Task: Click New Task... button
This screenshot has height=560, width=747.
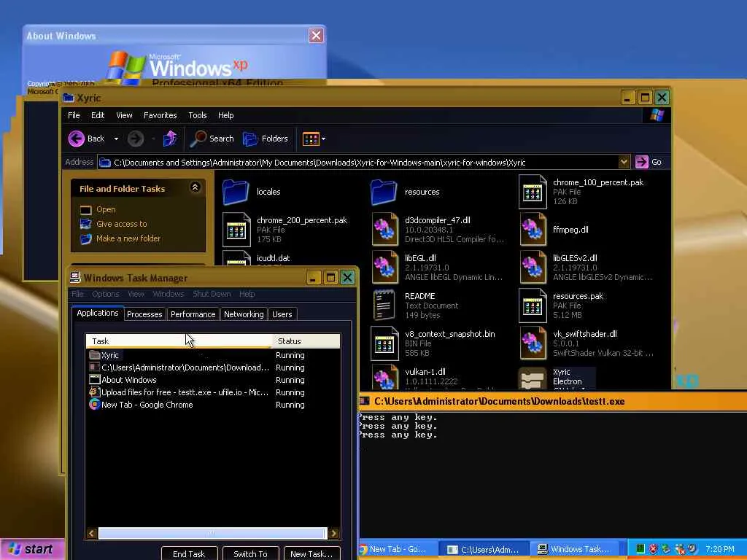Action: point(311,554)
